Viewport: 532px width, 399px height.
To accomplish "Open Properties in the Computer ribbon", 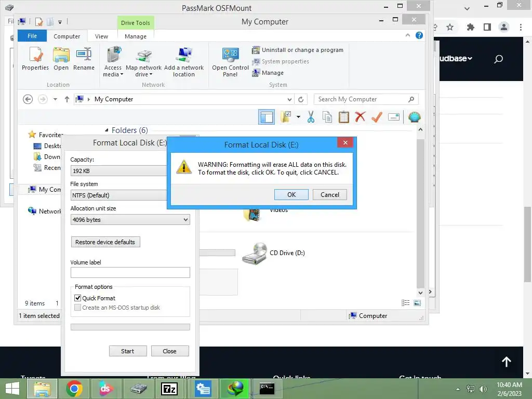I will click(x=35, y=58).
